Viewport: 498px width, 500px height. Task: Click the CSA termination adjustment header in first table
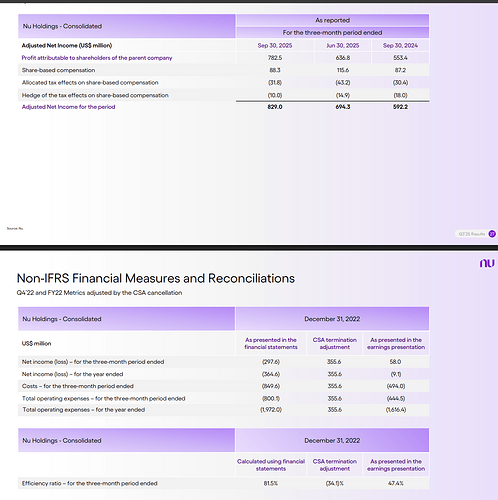[335, 343]
